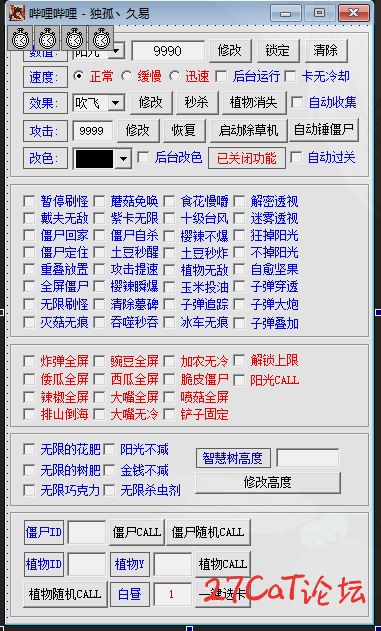
Task: Open the 阳光 value type dropdown
Action: coord(117,51)
